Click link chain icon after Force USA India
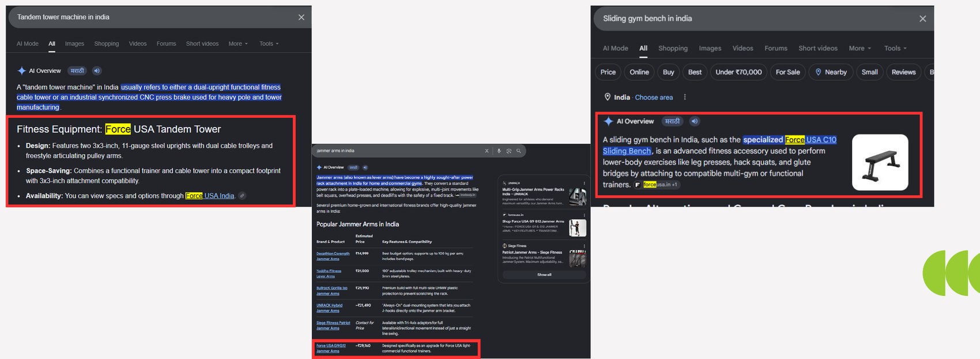The image size is (980, 359). point(242,196)
